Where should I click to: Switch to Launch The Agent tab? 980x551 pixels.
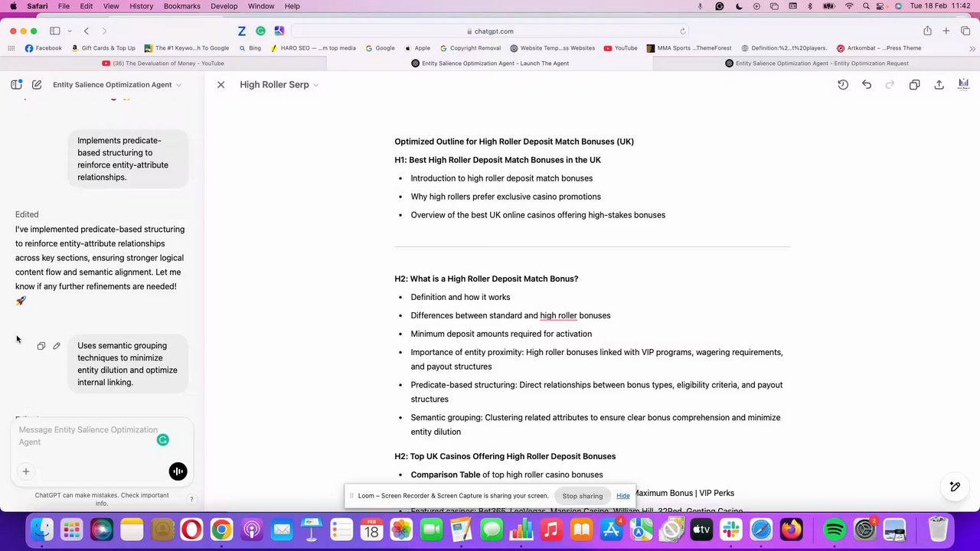(490, 64)
